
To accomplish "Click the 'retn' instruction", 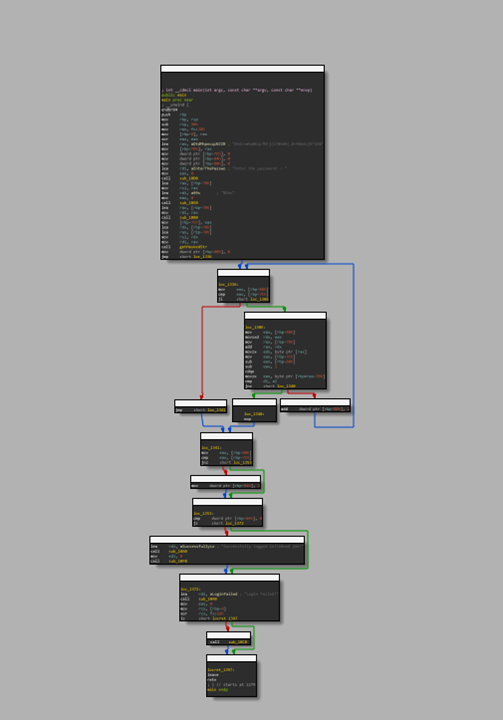I will (x=212, y=680).
